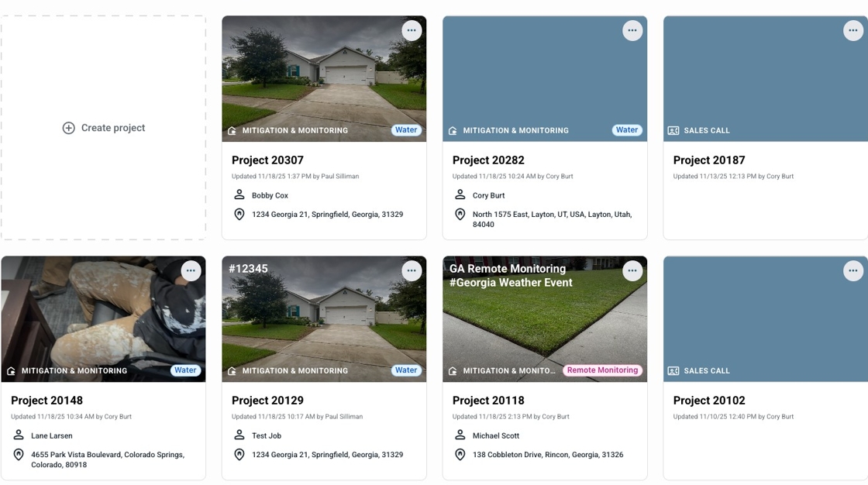The image size is (868, 485).
Task: Select the Water tag on Project 20307
Action: point(406,130)
